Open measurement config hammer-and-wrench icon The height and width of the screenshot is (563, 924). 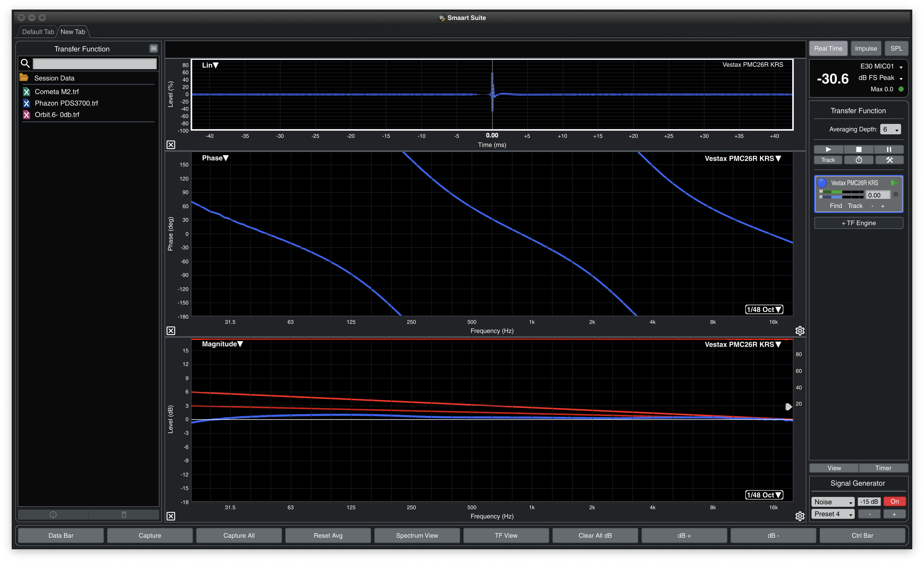coord(889,160)
